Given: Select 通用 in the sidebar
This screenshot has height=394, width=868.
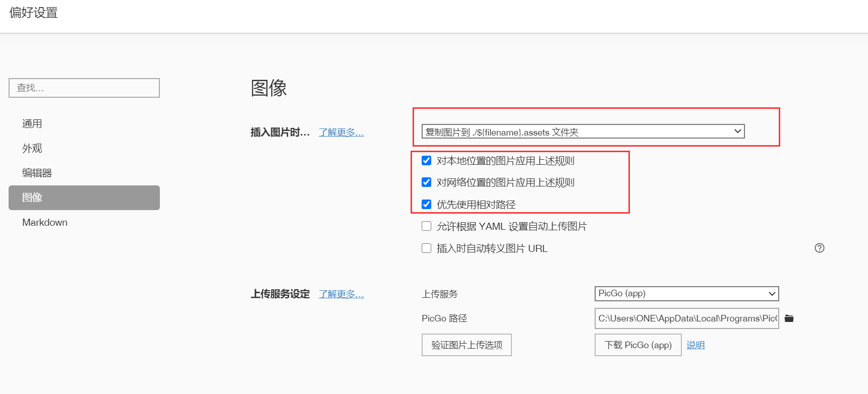Looking at the screenshot, I should [x=32, y=124].
